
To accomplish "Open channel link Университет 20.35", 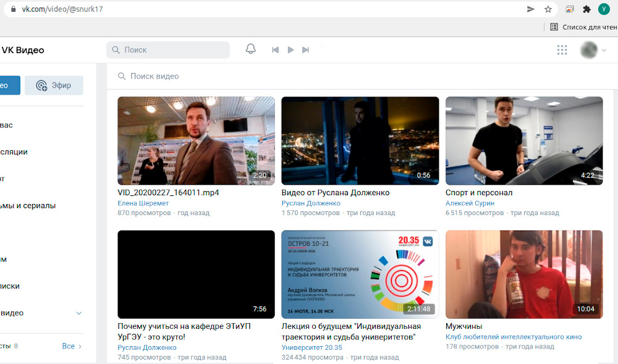I will click(x=311, y=347).
